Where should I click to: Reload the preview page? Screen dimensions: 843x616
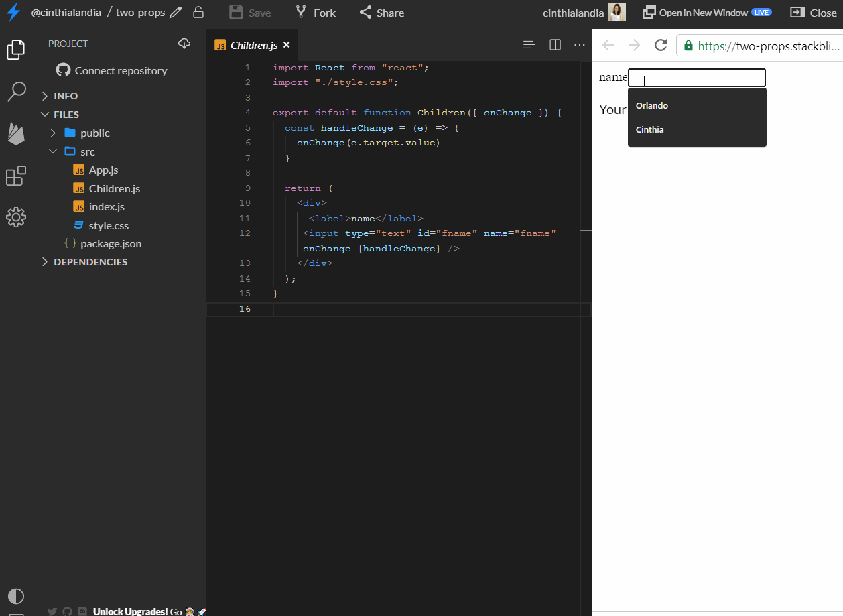click(661, 45)
